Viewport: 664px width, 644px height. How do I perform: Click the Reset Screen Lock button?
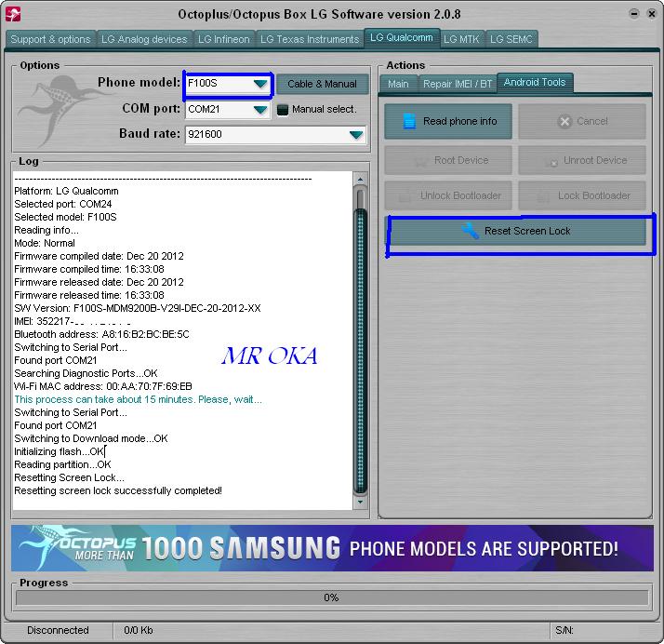pyautogui.click(x=517, y=231)
